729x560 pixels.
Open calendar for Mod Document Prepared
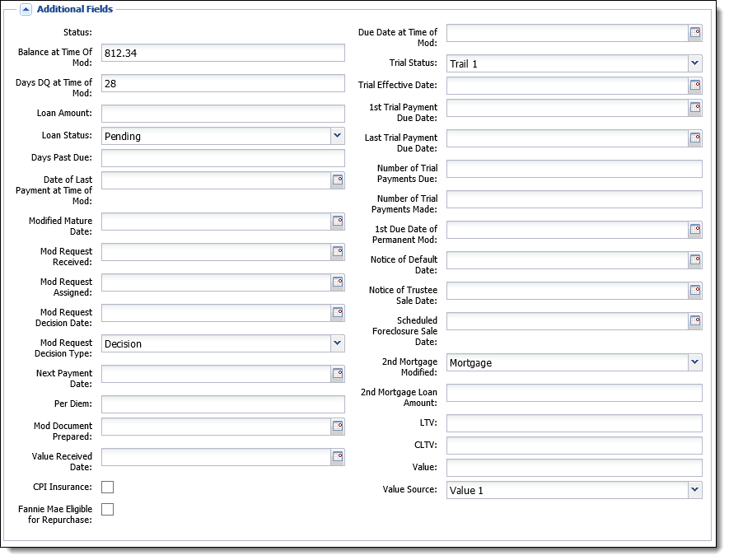338,426
